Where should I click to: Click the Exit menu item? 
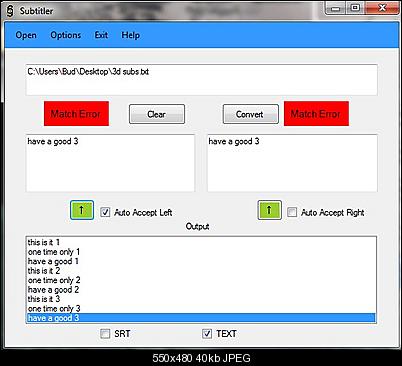[x=101, y=35]
